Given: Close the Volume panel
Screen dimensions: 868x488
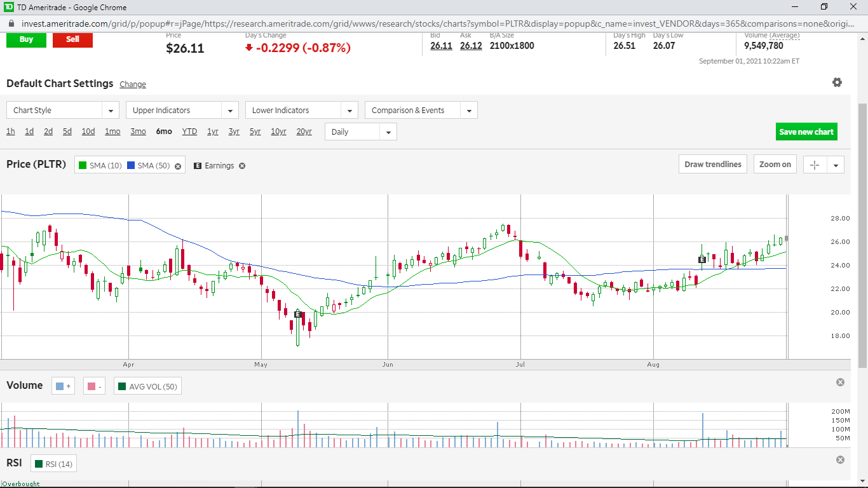Looking at the screenshot, I should (x=840, y=383).
